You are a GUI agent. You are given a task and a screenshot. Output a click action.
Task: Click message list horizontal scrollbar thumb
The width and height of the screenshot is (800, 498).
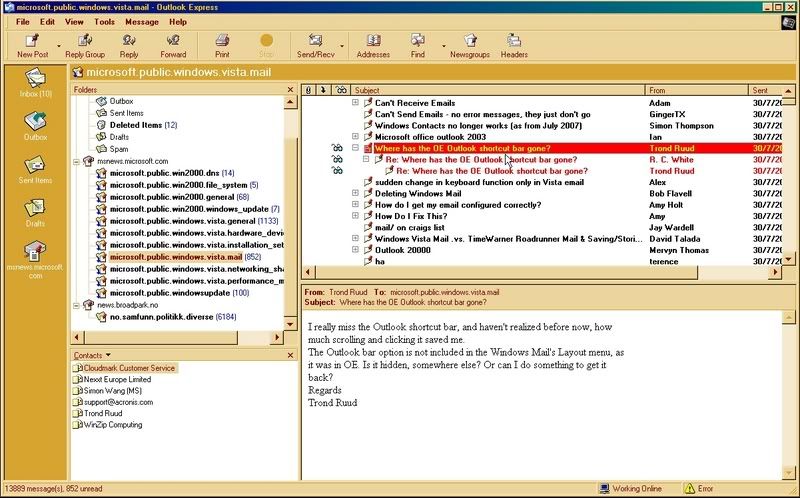pyautogui.click(x=507, y=272)
